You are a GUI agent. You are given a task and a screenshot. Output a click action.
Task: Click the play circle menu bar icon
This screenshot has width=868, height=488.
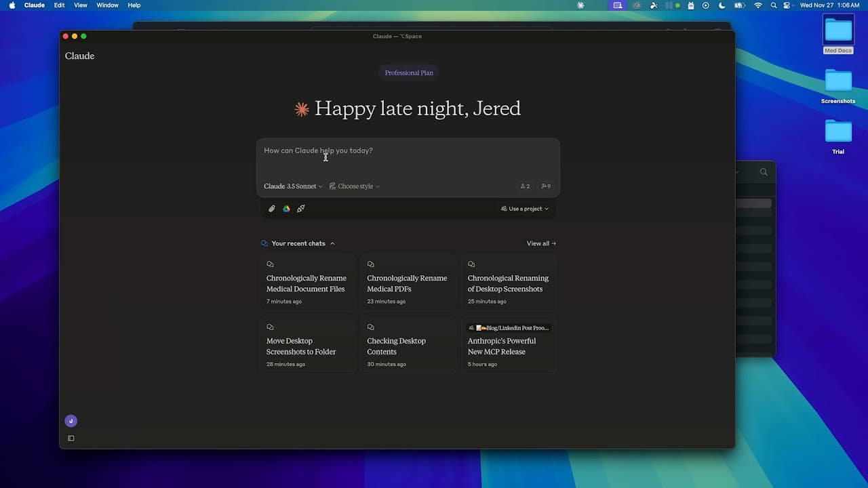point(706,5)
